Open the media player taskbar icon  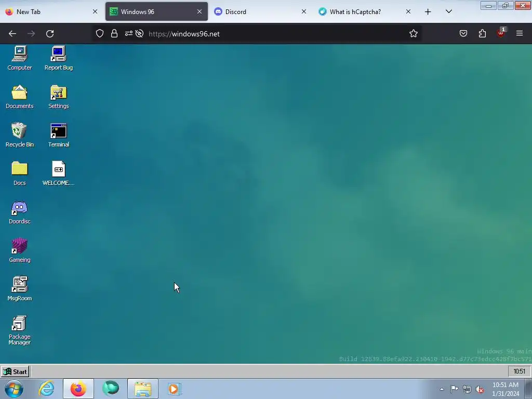tap(175, 389)
